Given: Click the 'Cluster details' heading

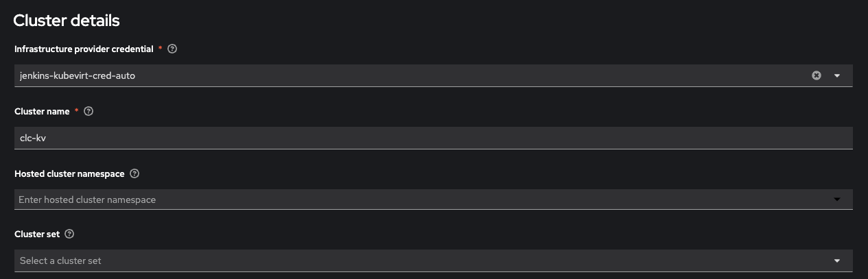Looking at the screenshot, I should pos(67,21).
